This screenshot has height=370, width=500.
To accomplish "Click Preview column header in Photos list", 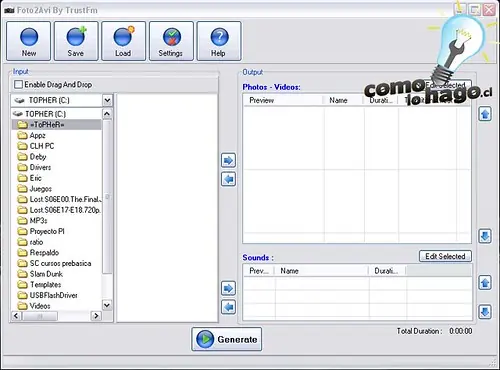I will pos(283,100).
